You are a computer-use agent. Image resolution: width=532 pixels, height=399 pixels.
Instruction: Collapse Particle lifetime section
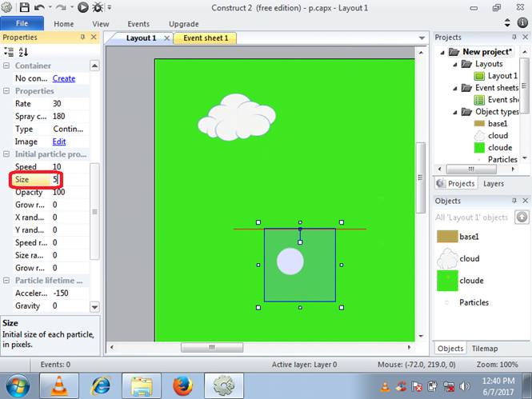click(6, 281)
